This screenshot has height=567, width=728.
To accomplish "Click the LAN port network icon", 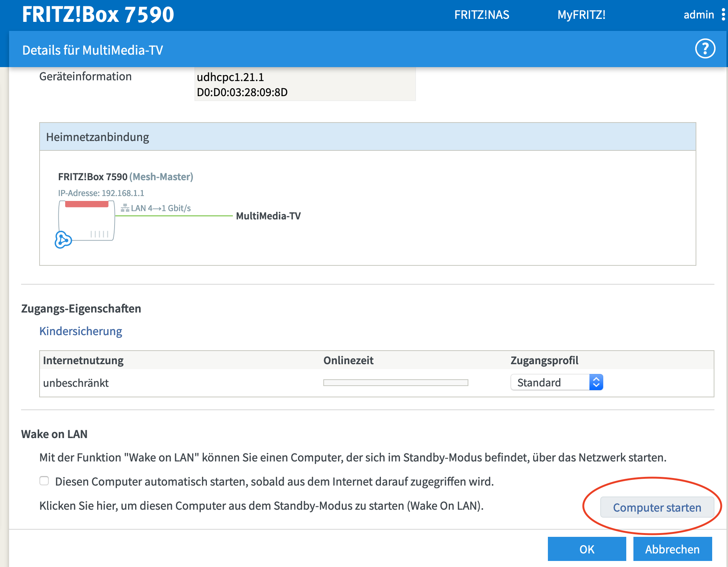I will 125,208.
